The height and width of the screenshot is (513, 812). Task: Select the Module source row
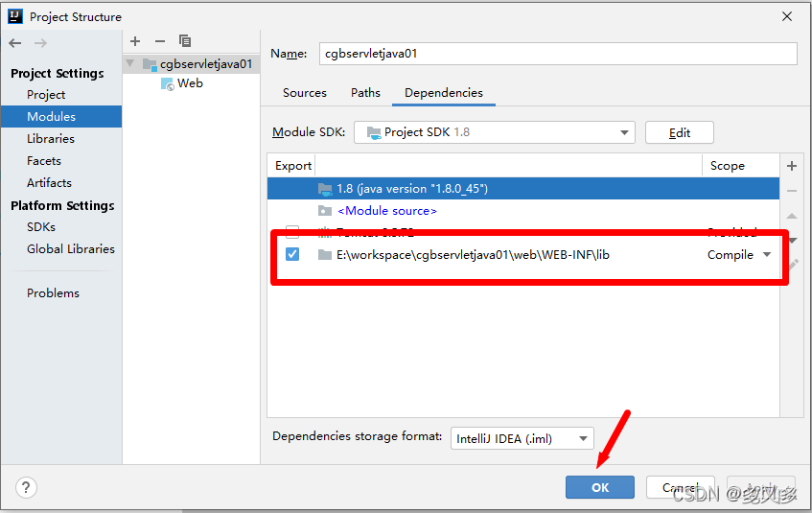click(x=523, y=211)
